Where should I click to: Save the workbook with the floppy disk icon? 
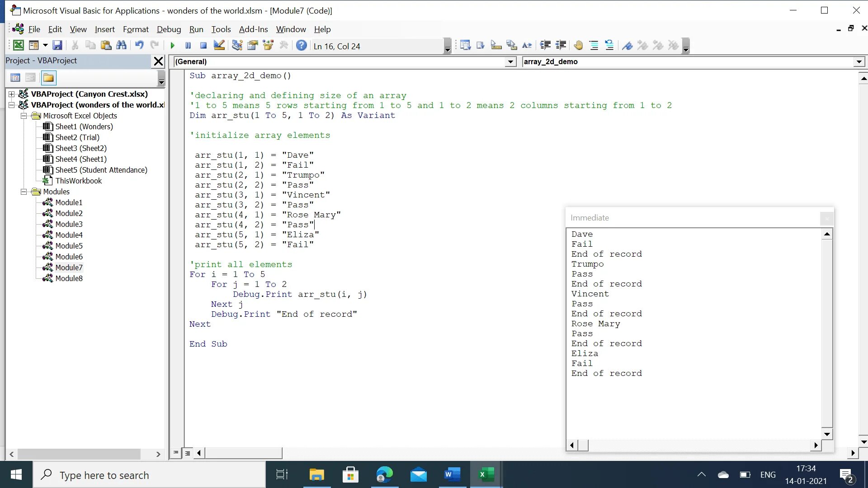(57, 46)
